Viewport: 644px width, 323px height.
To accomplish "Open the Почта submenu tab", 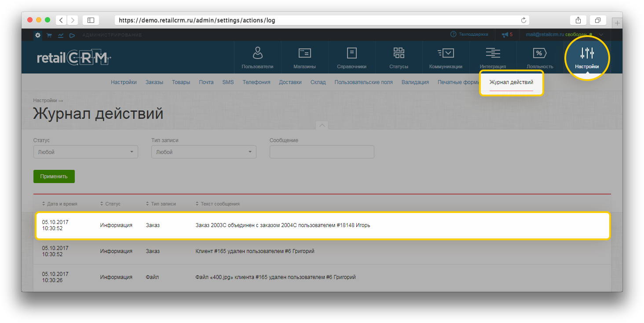I will point(206,82).
